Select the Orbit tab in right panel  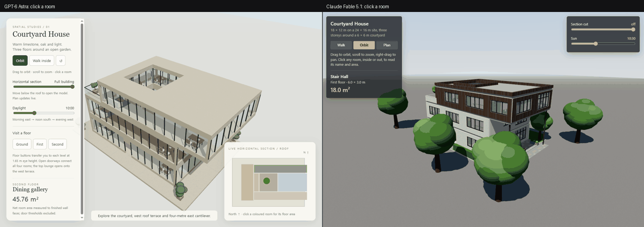pos(364,45)
